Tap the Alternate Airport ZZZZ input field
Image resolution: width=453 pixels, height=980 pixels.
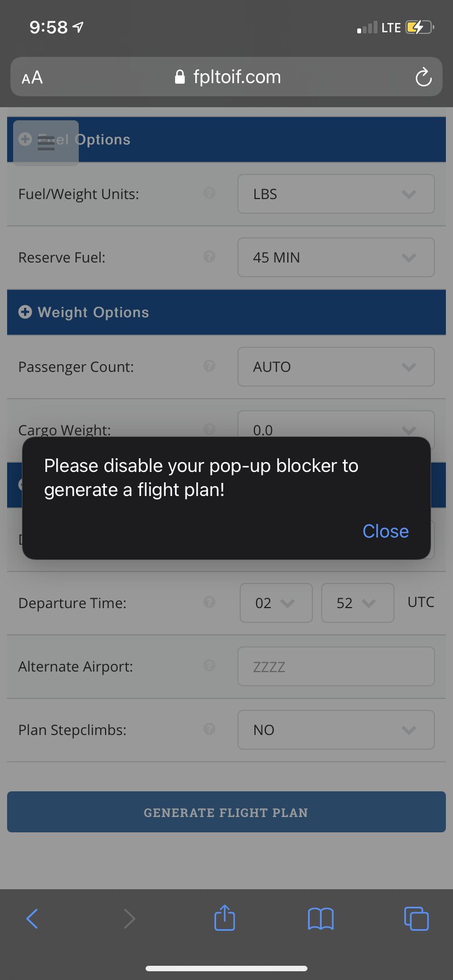(x=336, y=667)
